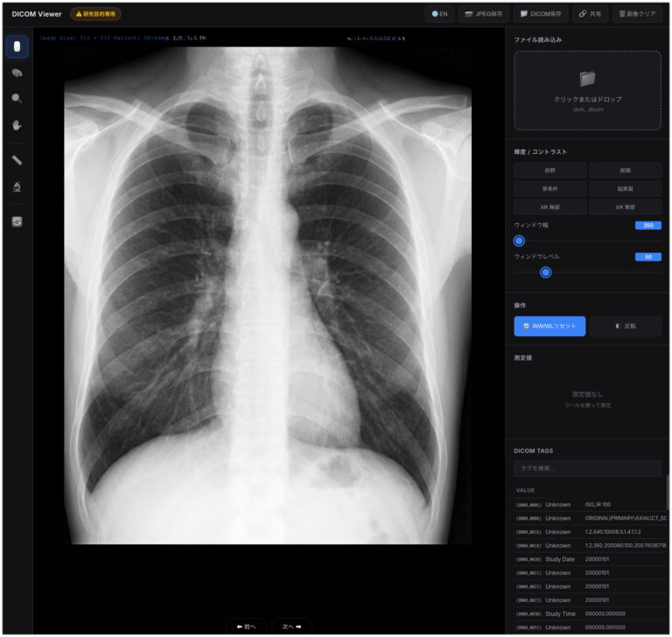This screenshot has height=637, width=672.
Task: Click the 1.2.840.10008.5.1.4.1.1.2 tag value
Action: point(612,531)
